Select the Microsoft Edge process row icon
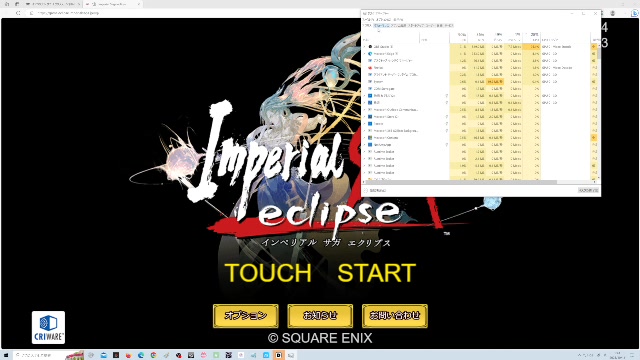 [x=370, y=53]
